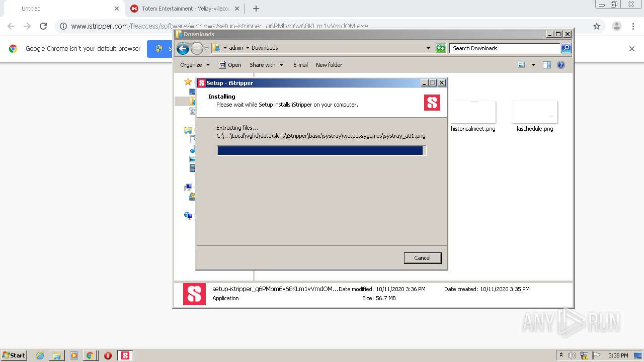Show hidden system tray icons
The height and width of the screenshot is (362, 644).
(561, 355)
